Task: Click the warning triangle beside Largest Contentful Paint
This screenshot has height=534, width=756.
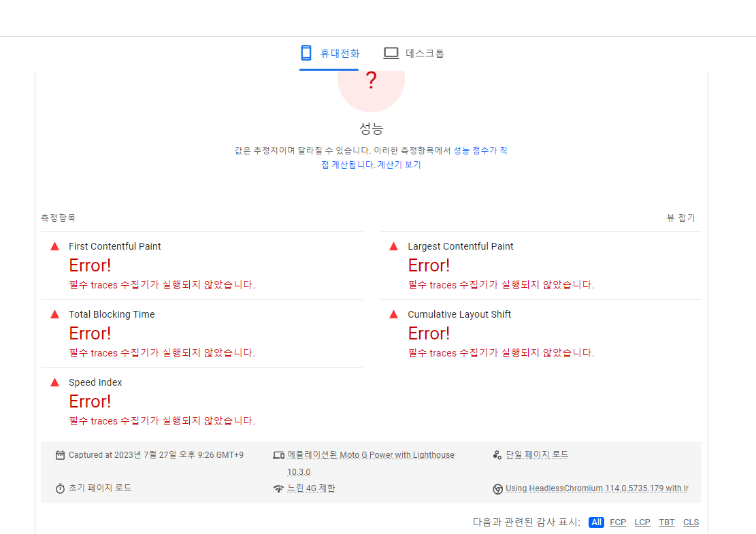Action: (x=394, y=246)
